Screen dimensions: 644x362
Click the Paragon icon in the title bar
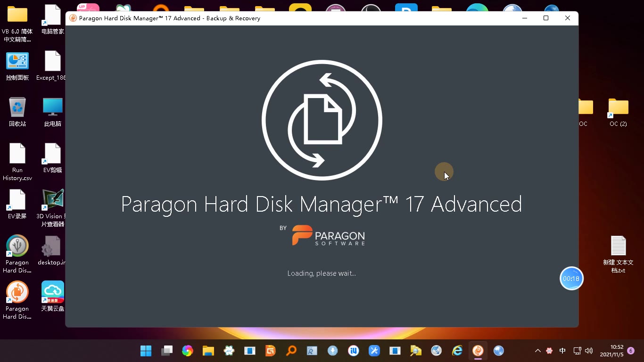(x=73, y=18)
